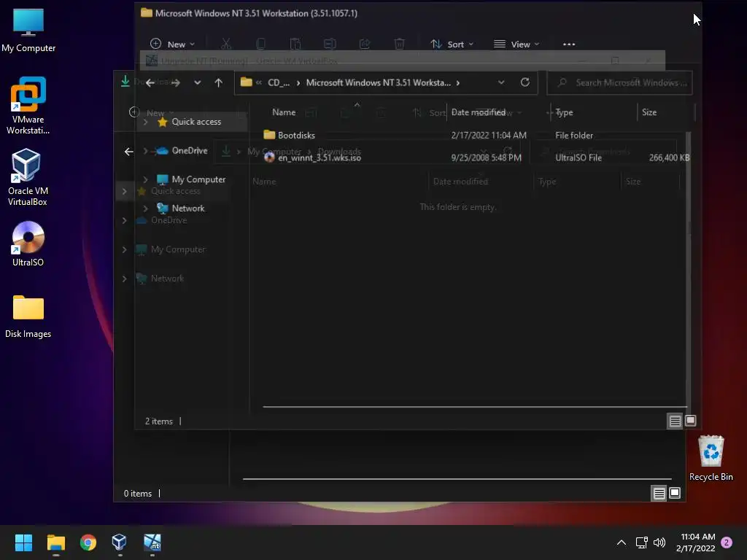Open the Windows Start menu
Viewport: 747px width, 560px height.
pyautogui.click(x=23, y=542)
